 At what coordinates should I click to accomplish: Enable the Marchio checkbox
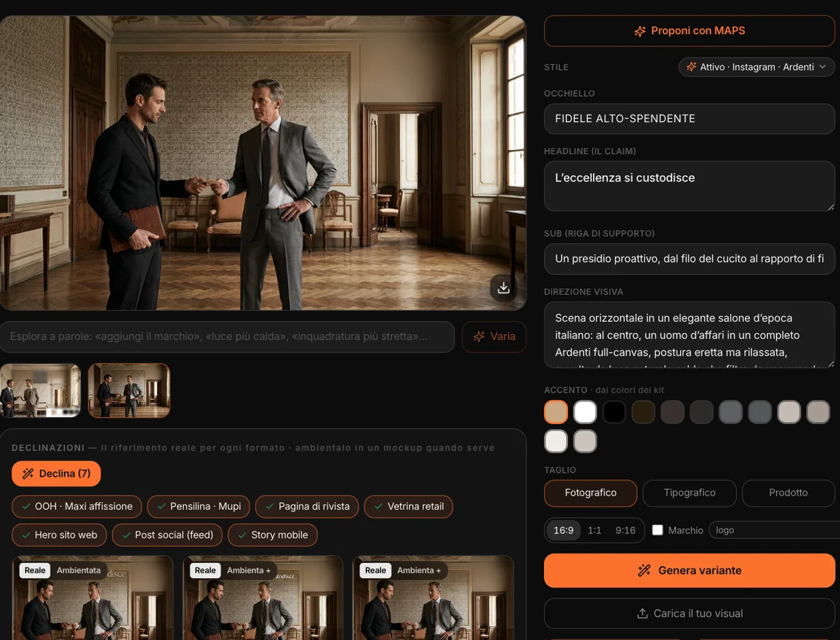[x=658, y=530]
